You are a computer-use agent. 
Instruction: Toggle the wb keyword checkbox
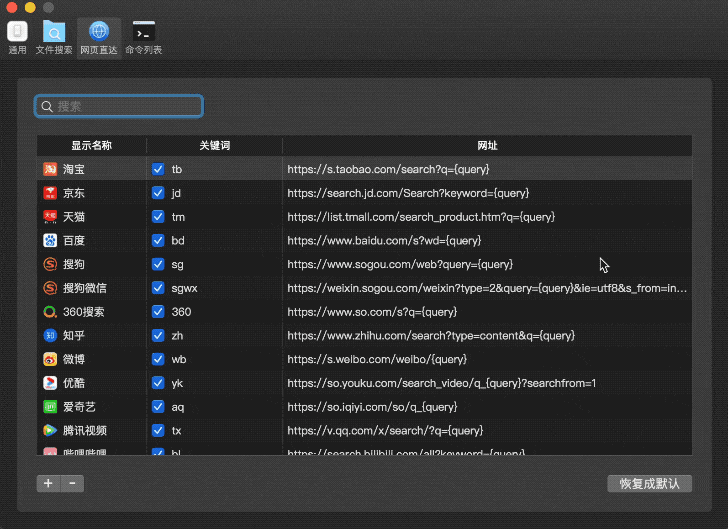pyautogui.click(x=158, y=359)
